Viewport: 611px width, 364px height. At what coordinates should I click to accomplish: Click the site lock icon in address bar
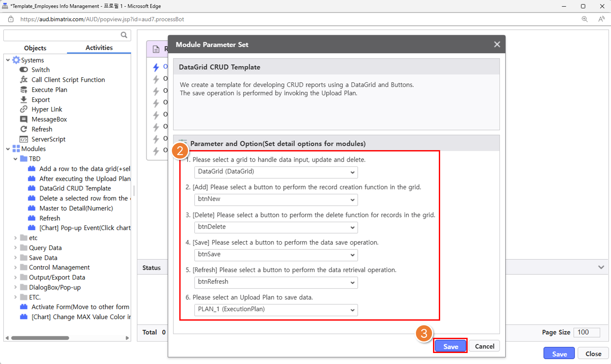pos(11,19)
